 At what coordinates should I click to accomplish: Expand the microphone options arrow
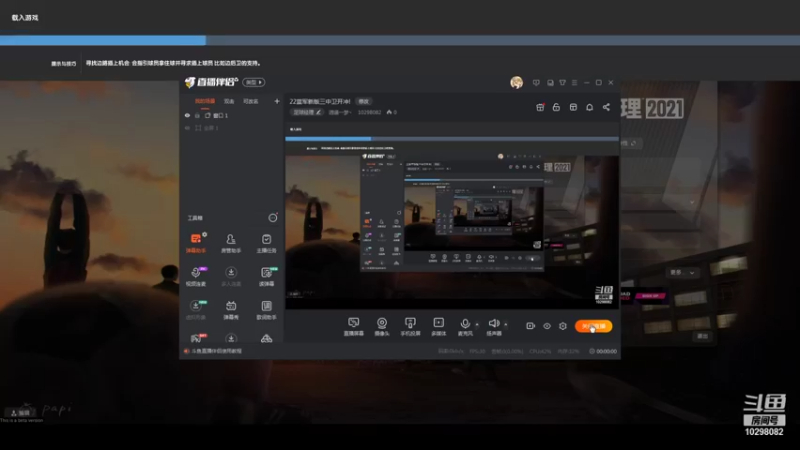click(x=477, y=324)
